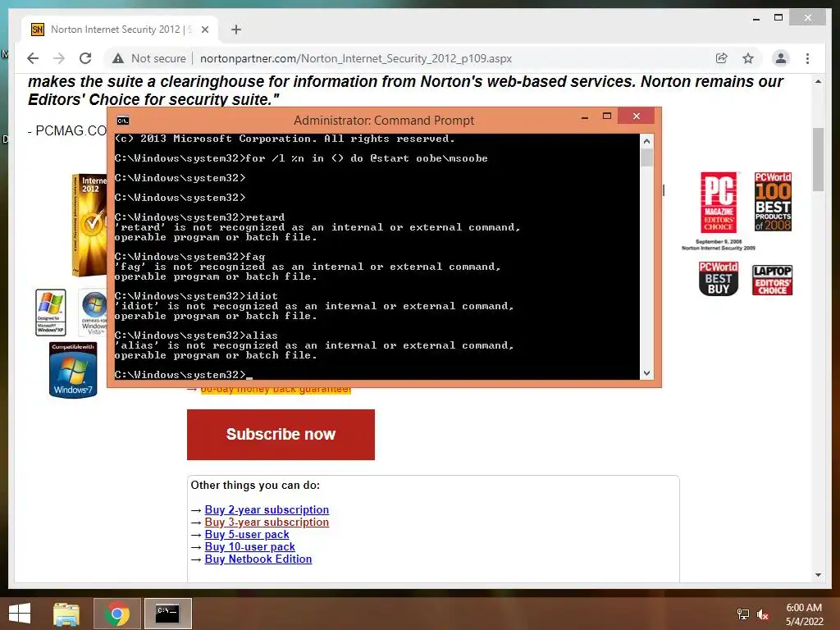Click the Command Prompt scrollbar thumb
Image resolution: width=840 pixels, height=630 pixels.
click(646, 158)
